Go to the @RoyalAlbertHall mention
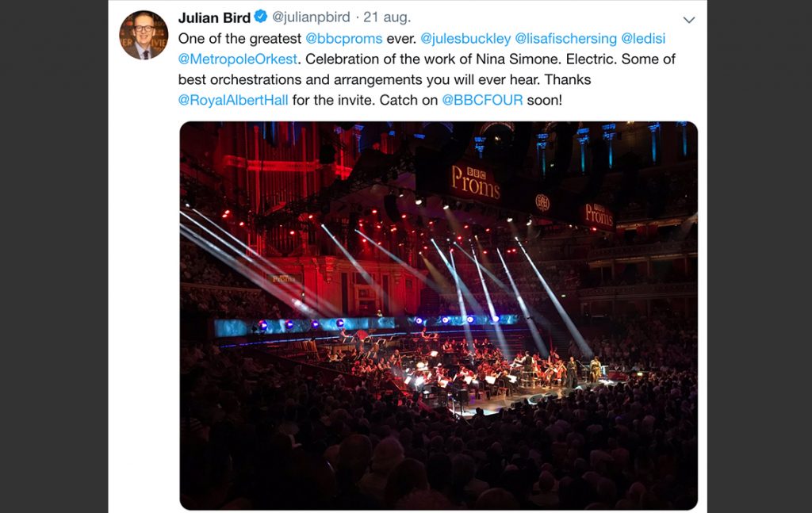 click(233, 100)
